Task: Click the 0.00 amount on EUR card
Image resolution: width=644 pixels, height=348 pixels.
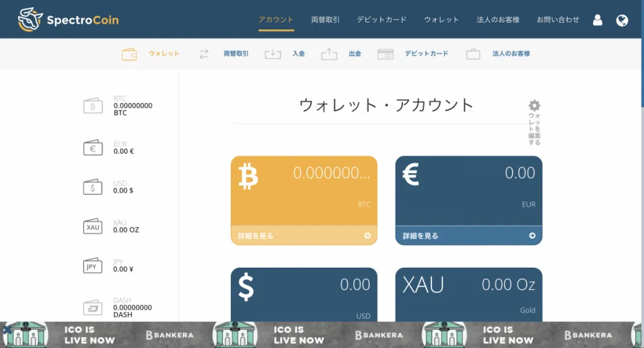Action: click(x=520, y=173)
